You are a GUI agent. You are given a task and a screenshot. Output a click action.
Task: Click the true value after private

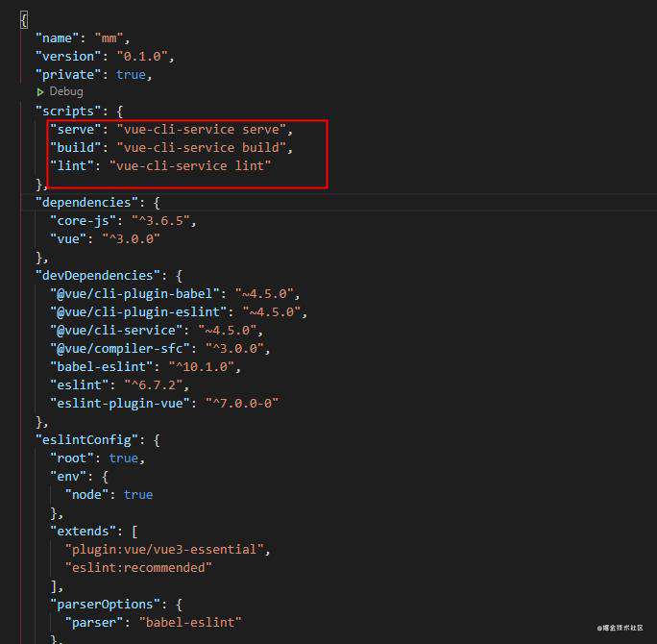[x=131, y=75]
